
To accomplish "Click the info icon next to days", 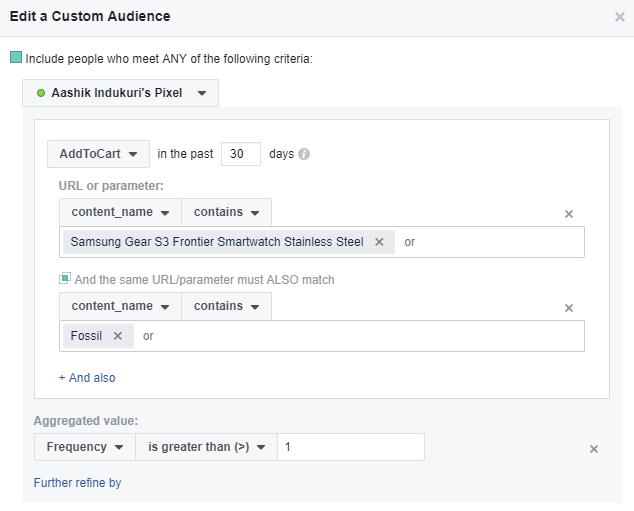I will coord(304,154).
